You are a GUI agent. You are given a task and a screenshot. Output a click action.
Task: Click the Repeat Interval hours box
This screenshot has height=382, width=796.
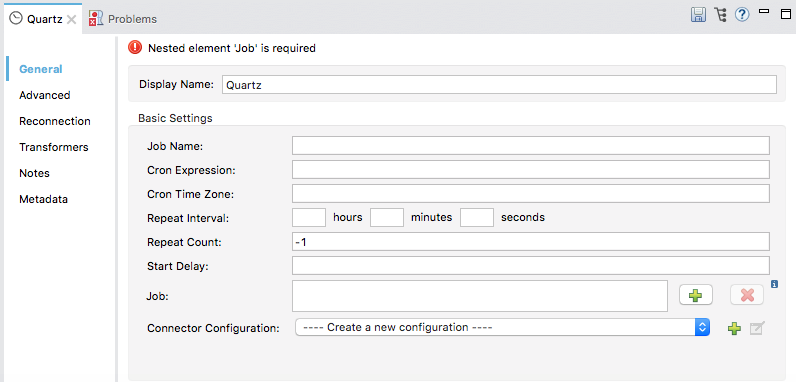309,217
